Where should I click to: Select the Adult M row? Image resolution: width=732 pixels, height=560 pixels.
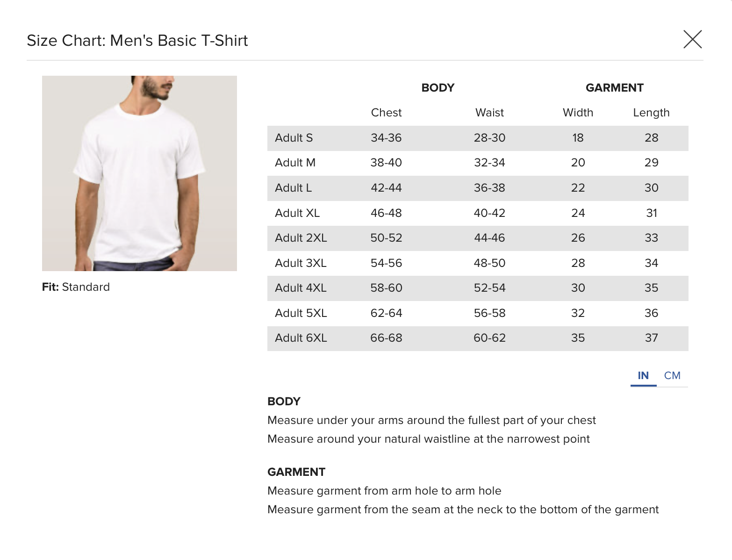coord(478,163)
